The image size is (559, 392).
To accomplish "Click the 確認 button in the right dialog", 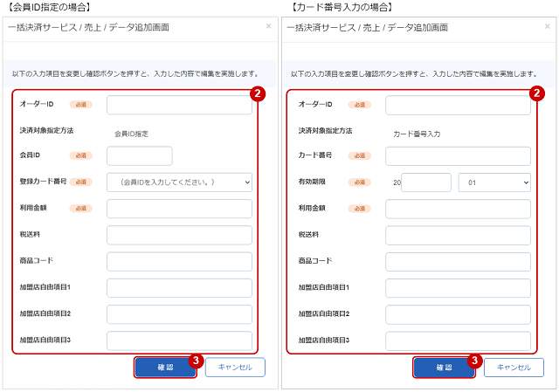I will 445,368.
